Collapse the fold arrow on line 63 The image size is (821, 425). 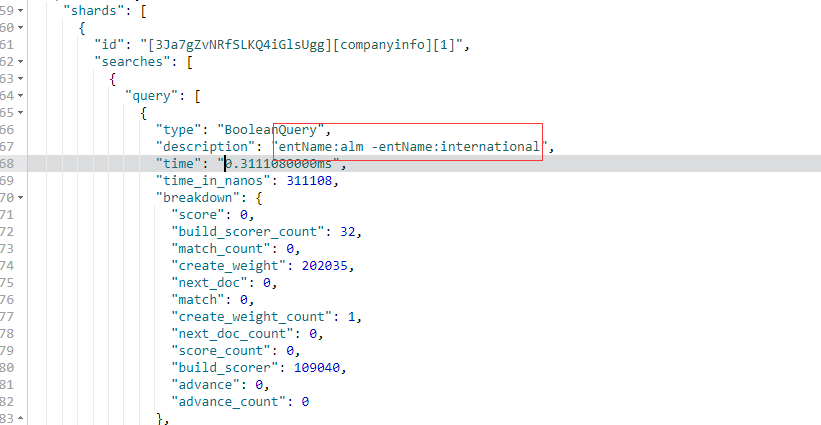[x=20, y=79]
